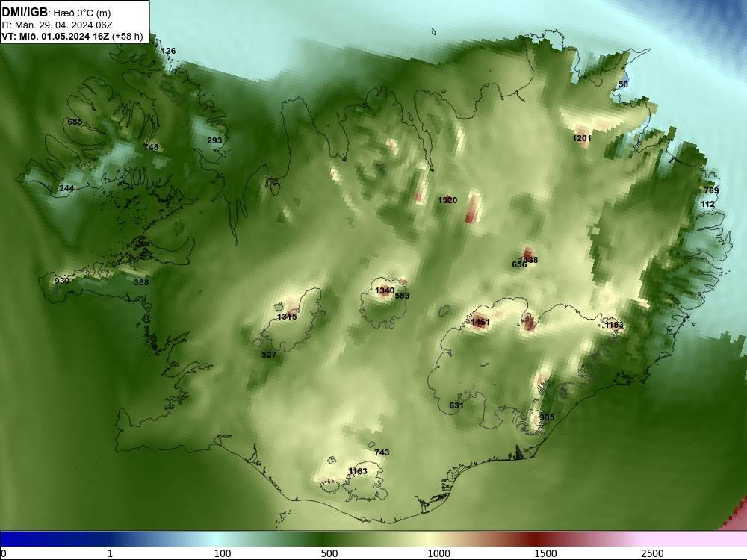The image size is (747, 560).
Task: Click the IT Mán. 29. 04. 2024 06Z line
Action: coord(57,25)
